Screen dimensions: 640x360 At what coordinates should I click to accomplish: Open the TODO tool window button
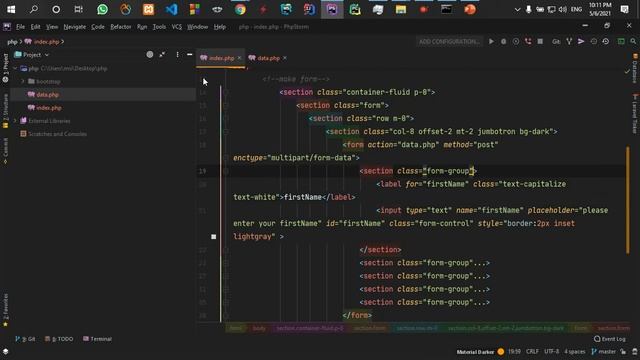pos(59,339)
